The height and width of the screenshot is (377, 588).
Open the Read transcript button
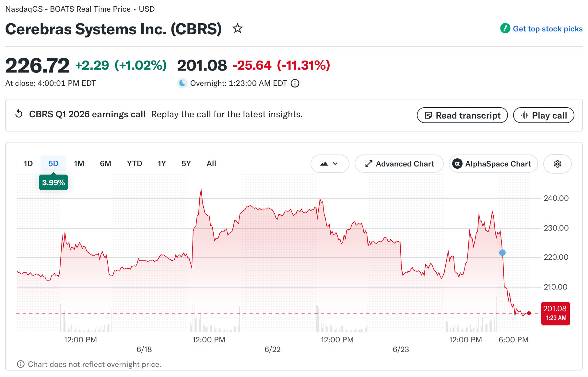pyautogui.click(x=462, y=115)
